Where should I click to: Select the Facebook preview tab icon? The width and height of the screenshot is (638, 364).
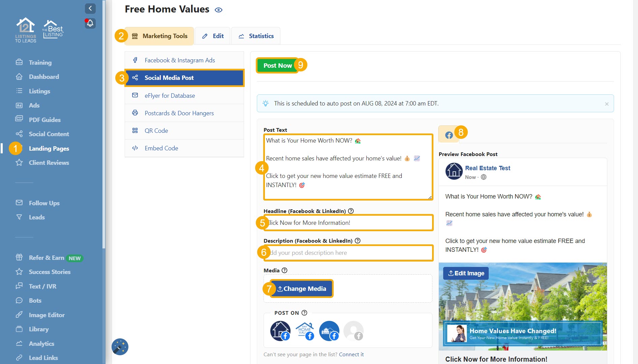click(x=449, y=135)
